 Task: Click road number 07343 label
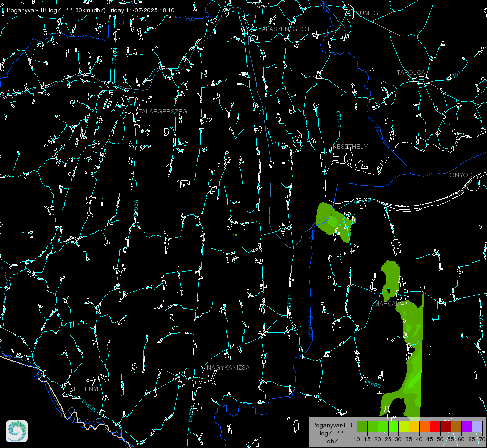tap(339, 119)
